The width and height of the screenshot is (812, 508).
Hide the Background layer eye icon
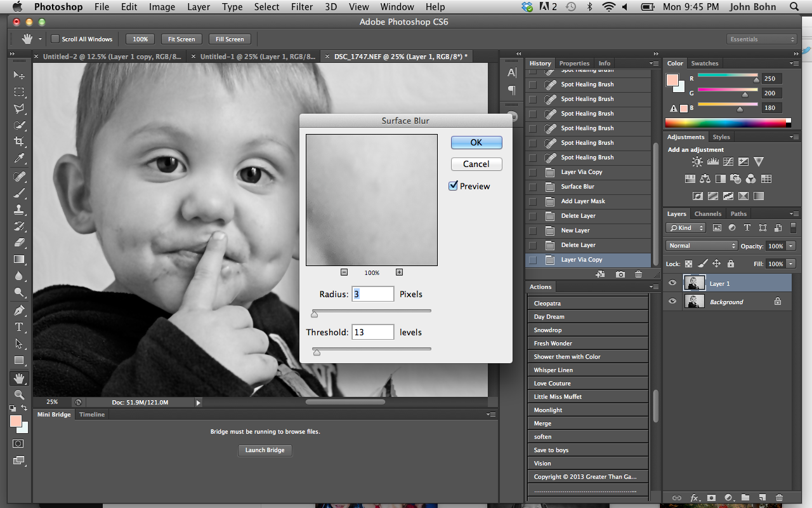(673, 302)
